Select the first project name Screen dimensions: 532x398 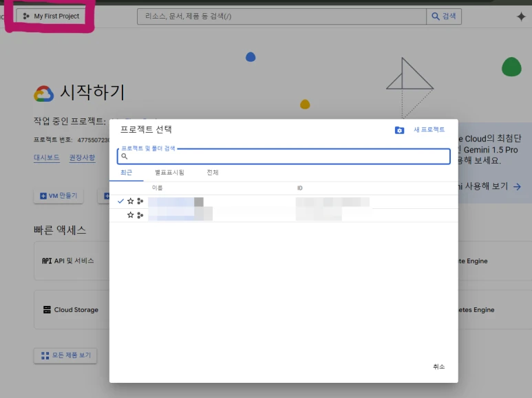coord(175,201)
